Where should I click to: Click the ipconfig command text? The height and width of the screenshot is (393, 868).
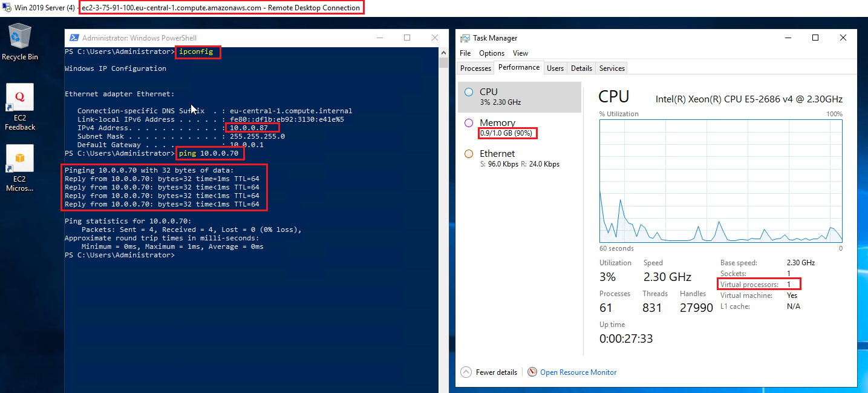[x=196, y=51]
